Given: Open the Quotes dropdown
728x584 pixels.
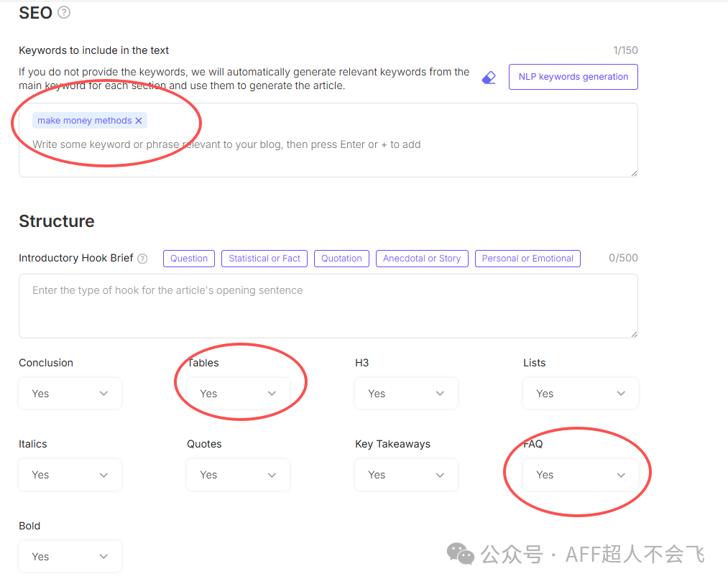Looking at the screenshot, I should coord(238,475).
